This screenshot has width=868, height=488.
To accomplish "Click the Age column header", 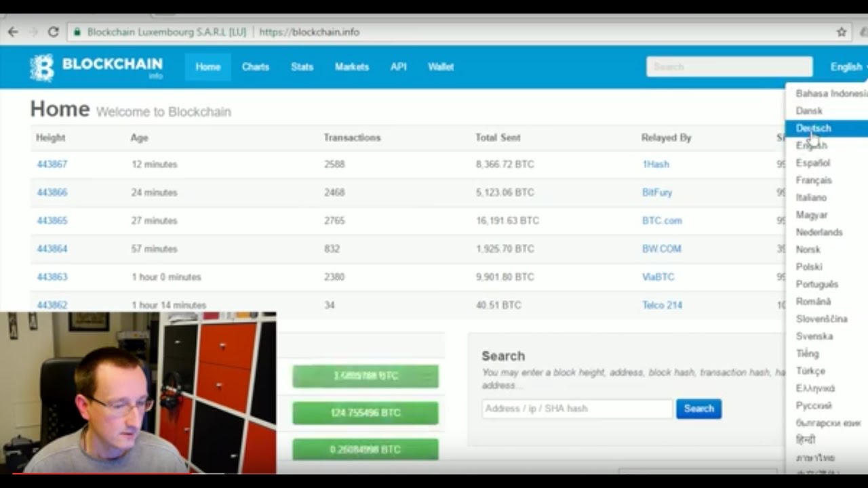I will (x=140, y=138).
